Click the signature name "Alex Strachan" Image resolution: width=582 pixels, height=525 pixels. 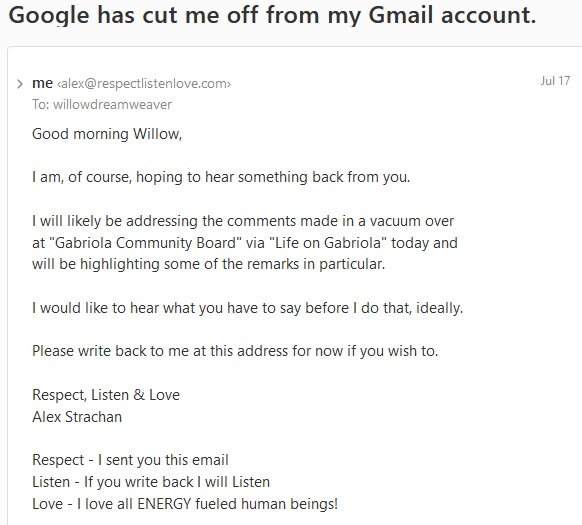tap(77, 417)
